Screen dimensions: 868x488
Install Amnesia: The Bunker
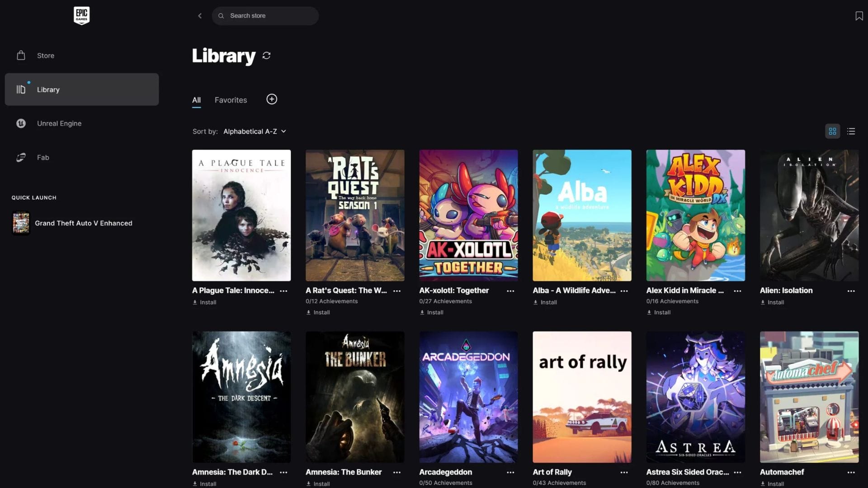click(x=318, y=483)
